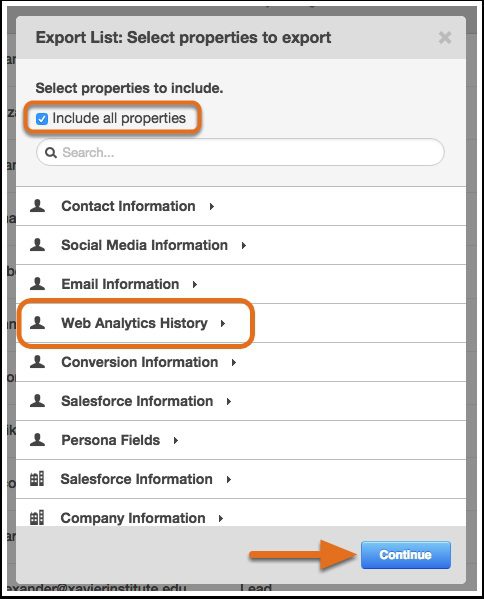Expand arrow next to Social Media Information
484x599 pixels.
(244, 246)
